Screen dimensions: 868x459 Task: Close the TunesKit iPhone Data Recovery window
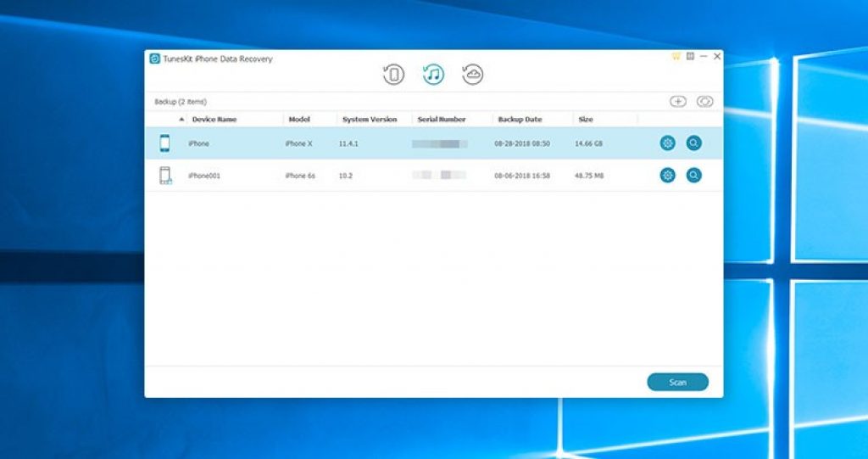717,57
